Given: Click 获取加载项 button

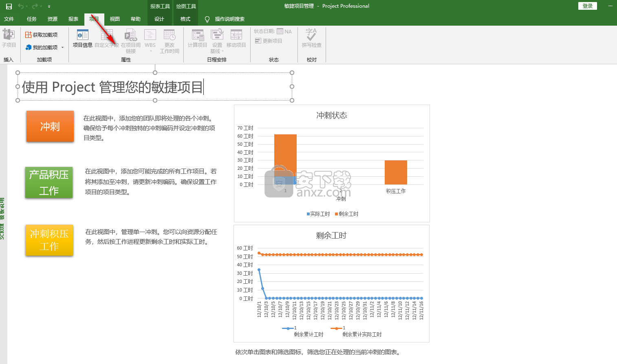Looking at the screenshot, I should [x=42, y=35].
